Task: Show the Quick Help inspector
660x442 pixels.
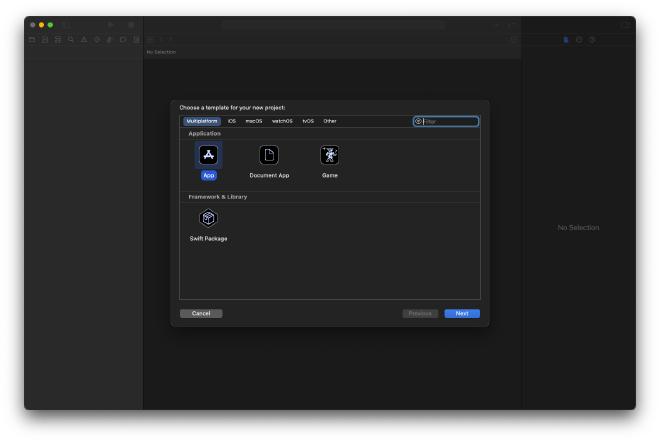Action: 592,40
